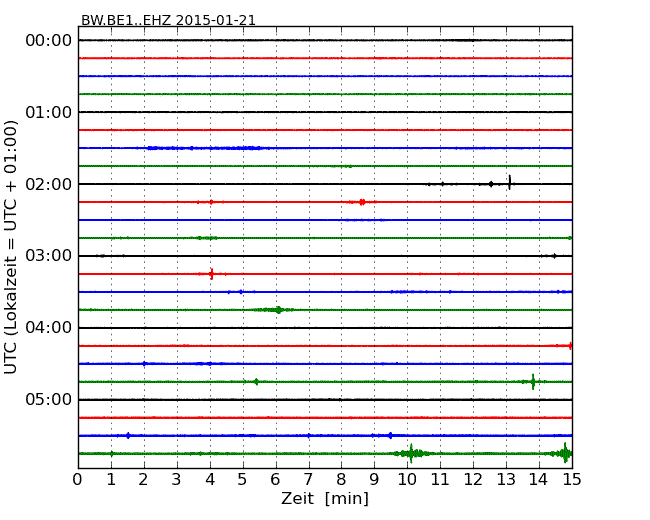650x520 pixels.
Task: Click x-axis tick label 2
Action: click(144, 480)
